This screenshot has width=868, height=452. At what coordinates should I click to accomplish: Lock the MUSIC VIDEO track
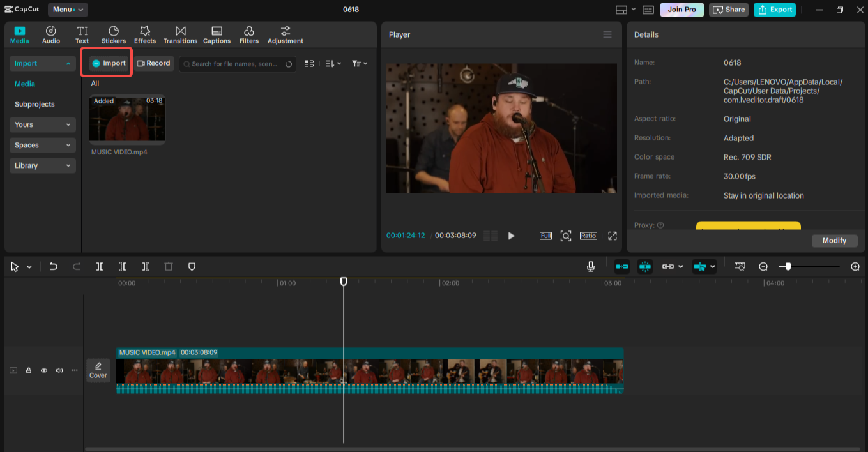tap(28, 370)
